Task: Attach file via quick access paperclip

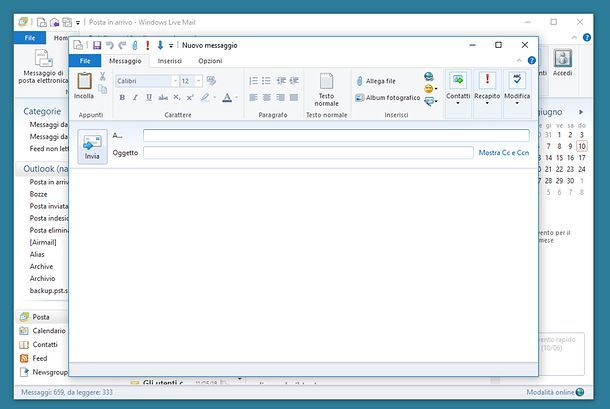Action: coord(135,45)
